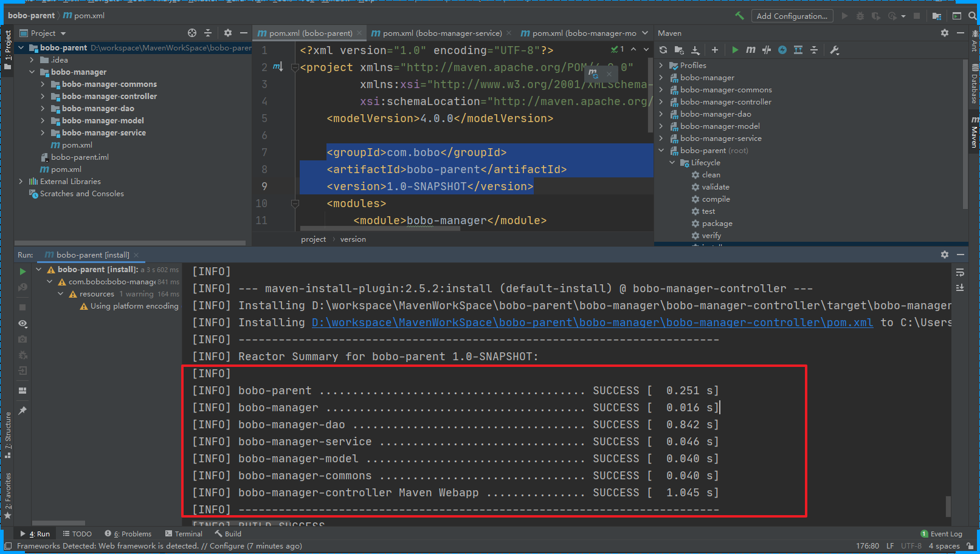The image size is (980, 554).
Task: Select the 'compile' lifecycle goal in Maven
Action: pos(716,199)
